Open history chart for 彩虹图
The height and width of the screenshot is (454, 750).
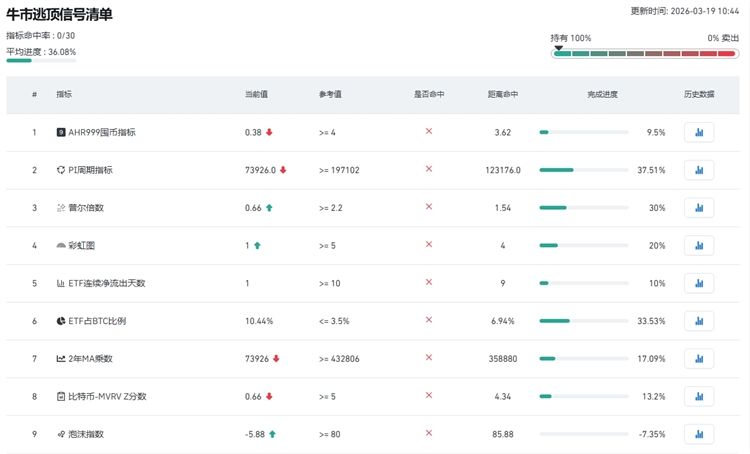pos(699,245)
